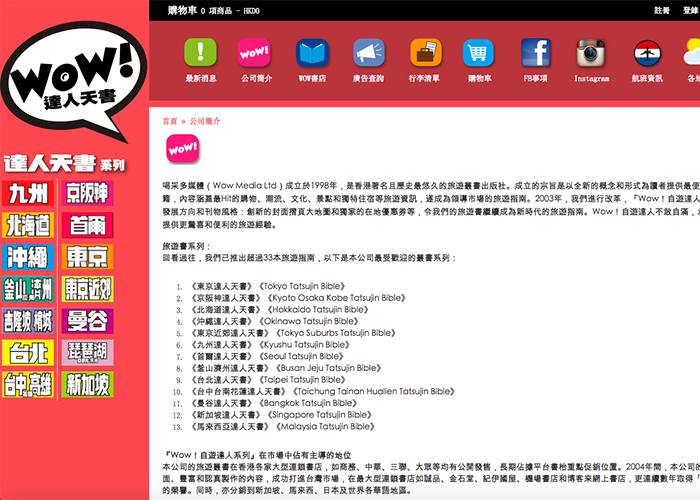The width and height of the screenshot is (700, 500).
Task: Click the 公司簡介 breadcrumb link
Action: point(205,120)
